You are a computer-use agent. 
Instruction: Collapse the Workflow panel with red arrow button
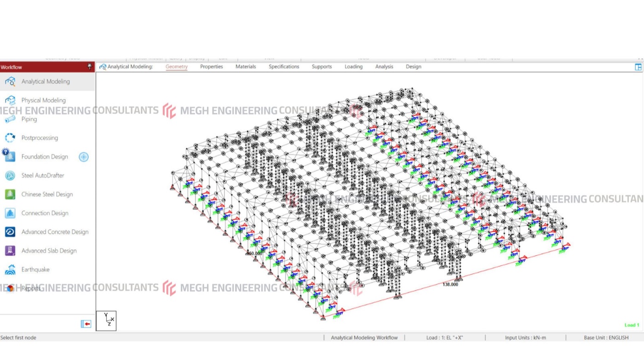86,324
